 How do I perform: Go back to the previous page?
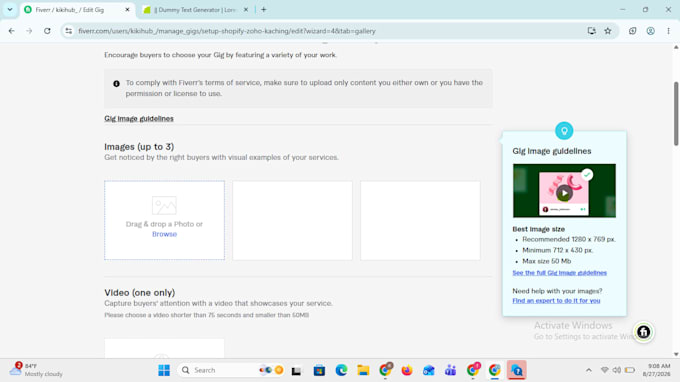(12, 31)
